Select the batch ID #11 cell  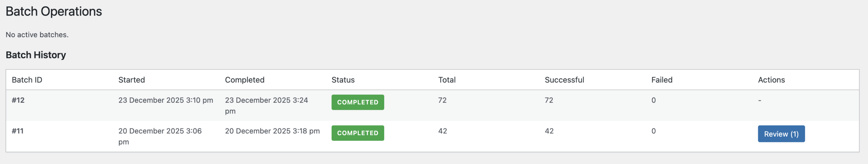click(x=18, y=131)
